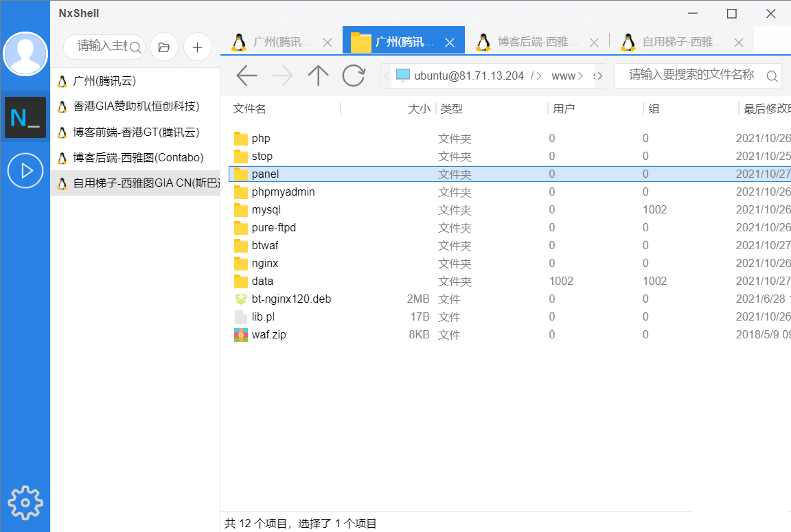Select file bt-nginx120.deb
This screenshot has height=532, width=791.
(291, 299)
